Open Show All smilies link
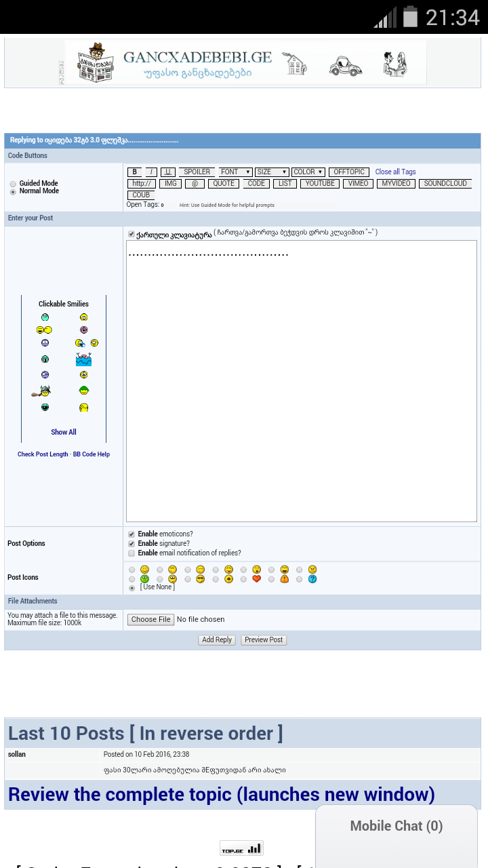This screenshot has height=868, width=488. pyautogui.click(x=64, y=432)
